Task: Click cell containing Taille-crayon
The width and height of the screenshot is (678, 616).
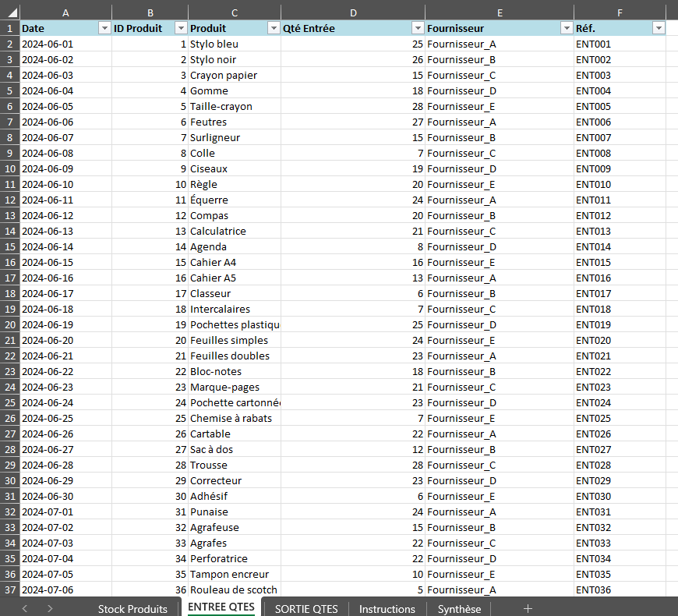Action: pyautogui.click(x=235, y=106)
